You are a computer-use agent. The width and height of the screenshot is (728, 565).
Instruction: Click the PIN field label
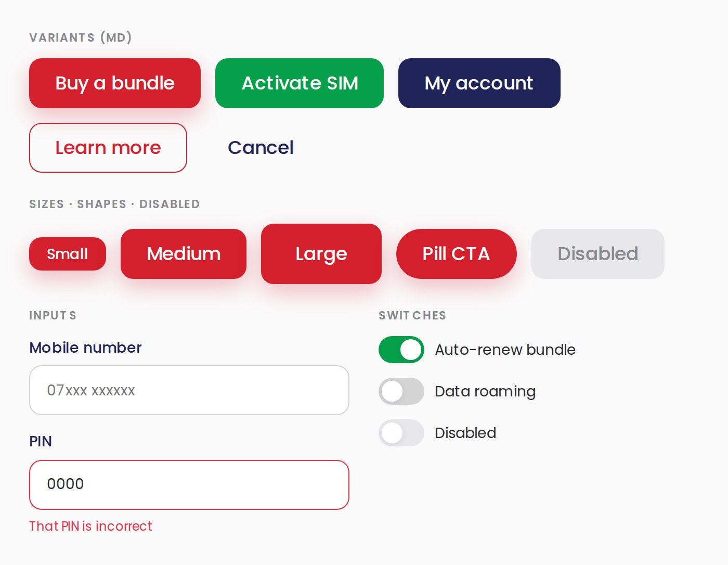coord(41,441)
